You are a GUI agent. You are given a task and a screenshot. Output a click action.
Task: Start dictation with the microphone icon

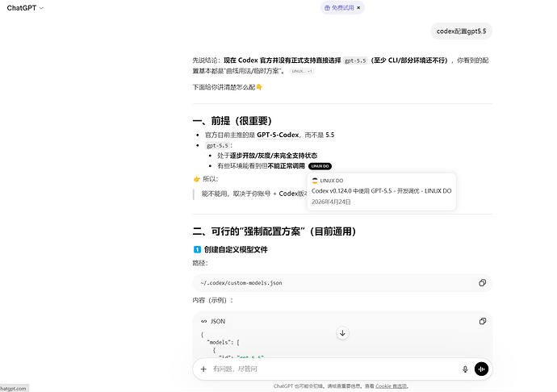pyautogui.click(x=465, y=369)
